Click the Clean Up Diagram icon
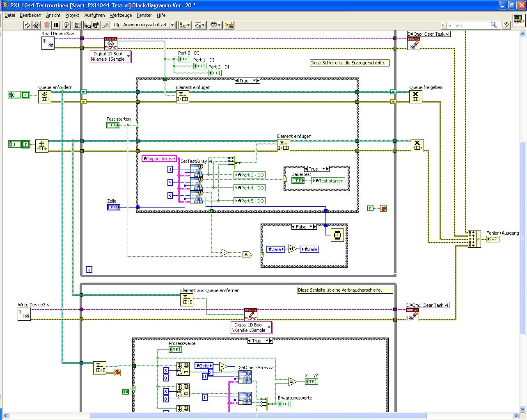Image resolution: width=527 pixels, height=420 pixels. (229, 25)
